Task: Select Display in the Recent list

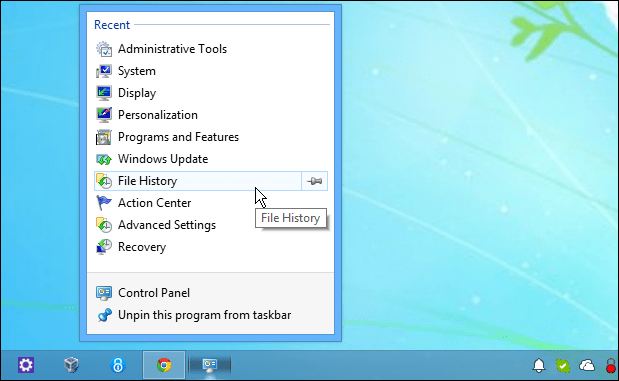Action: [210, 93]
